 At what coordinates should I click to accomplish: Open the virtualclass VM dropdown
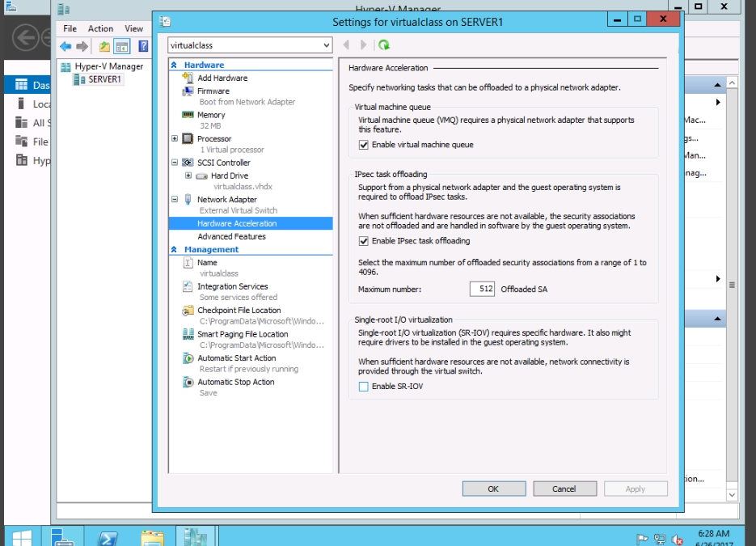click(x=327, y=45)
